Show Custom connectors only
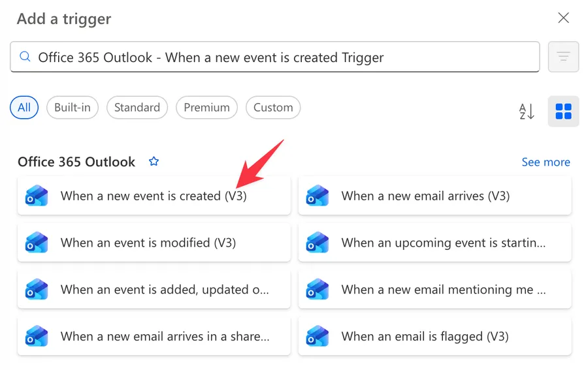Image resolution: width=588 pixels, height=370 pixels. tap(273, 108)
